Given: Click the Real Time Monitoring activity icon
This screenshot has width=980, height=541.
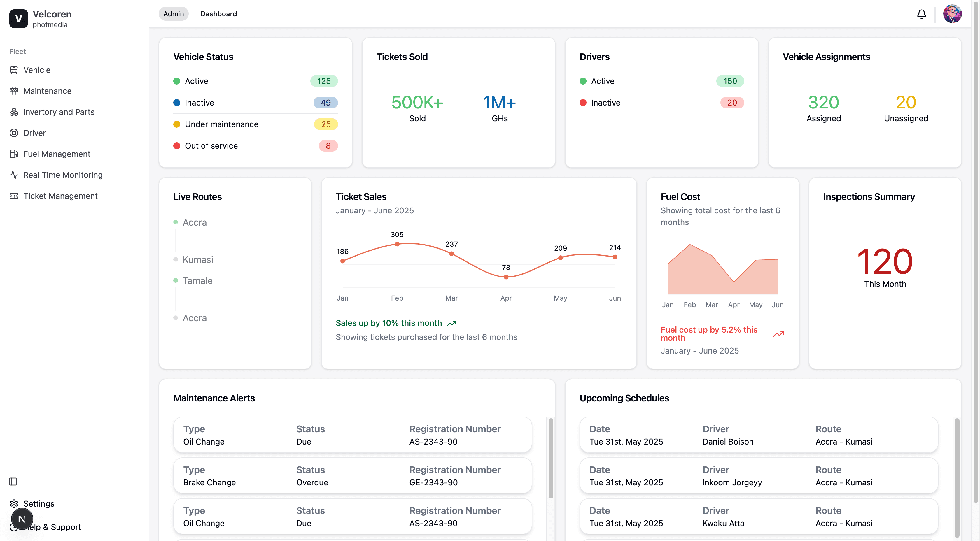Looking at the screenshot, I should coord(14,175).
